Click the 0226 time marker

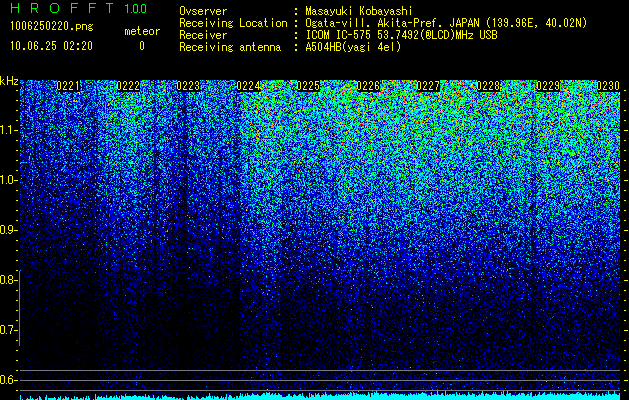[368, 86]
